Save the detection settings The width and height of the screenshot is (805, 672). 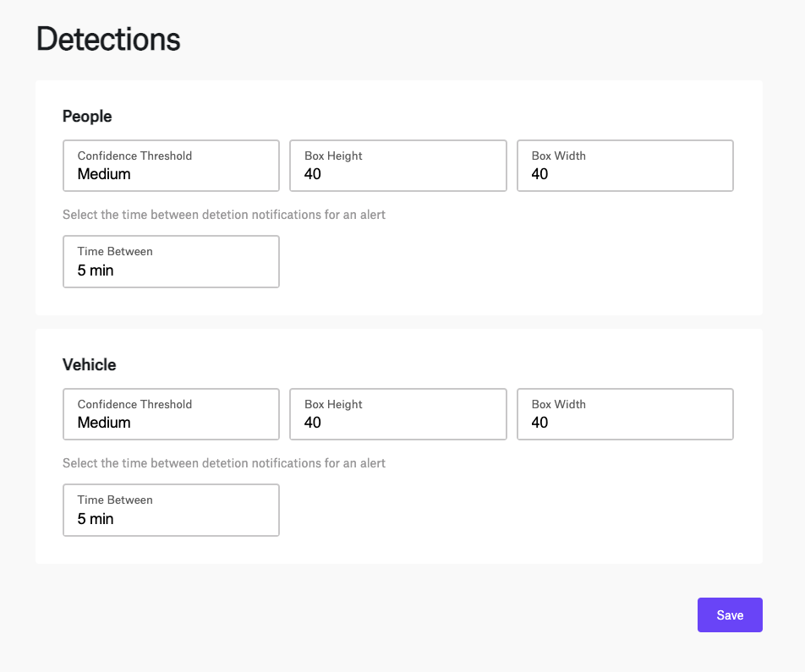[x=730, y=615]
